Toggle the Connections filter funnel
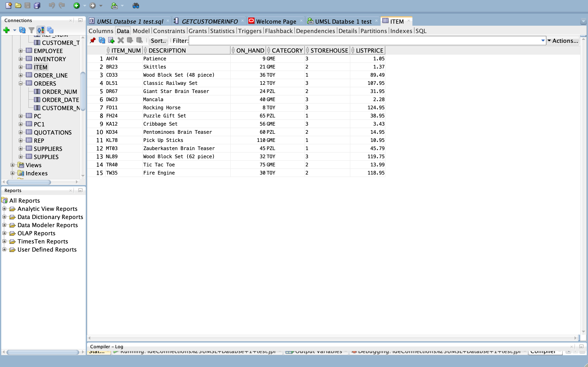Image resolution: width=588 pixels, height=367 pixels. (x=31, y=30)
